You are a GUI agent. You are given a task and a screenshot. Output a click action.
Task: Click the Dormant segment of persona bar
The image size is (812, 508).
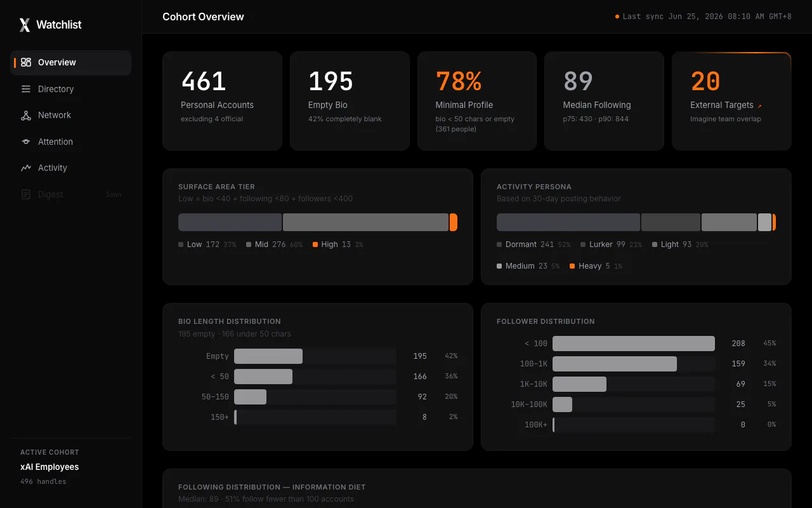click(568, 222)
